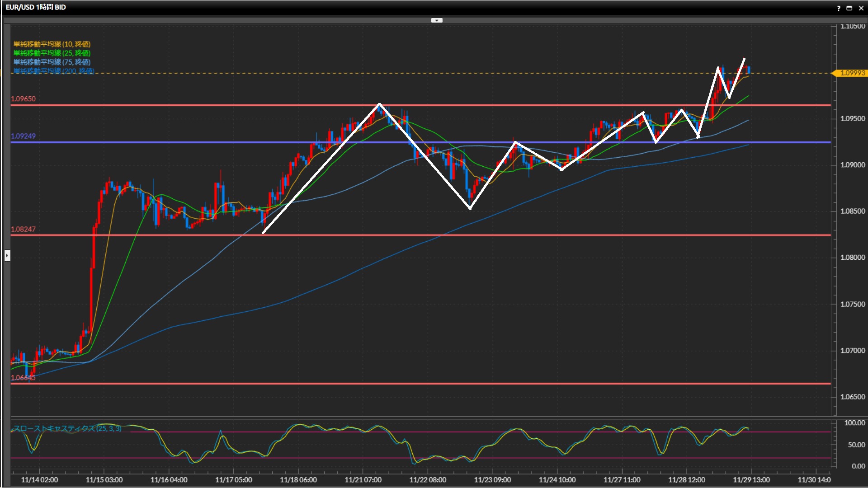The width and height of the screenshot is (868, 488).
Task: Click the current price tag 1.09993
Action: point(852,73)
